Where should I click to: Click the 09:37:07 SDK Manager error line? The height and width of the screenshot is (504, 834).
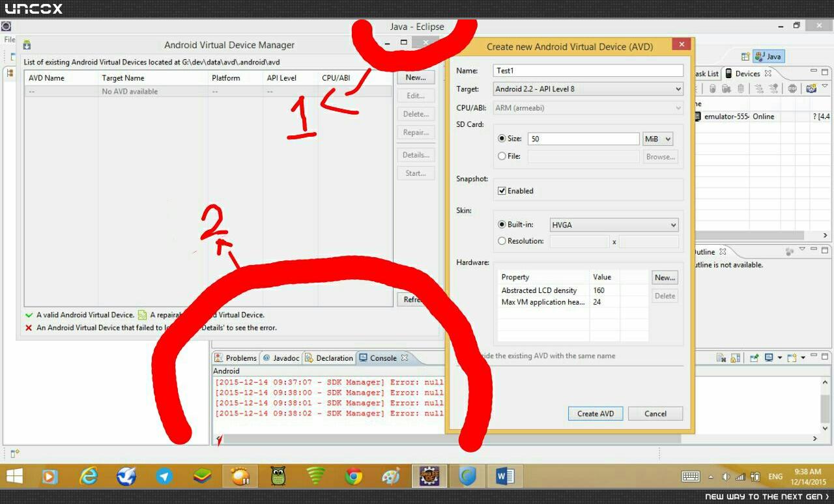[x=329, y=382]
